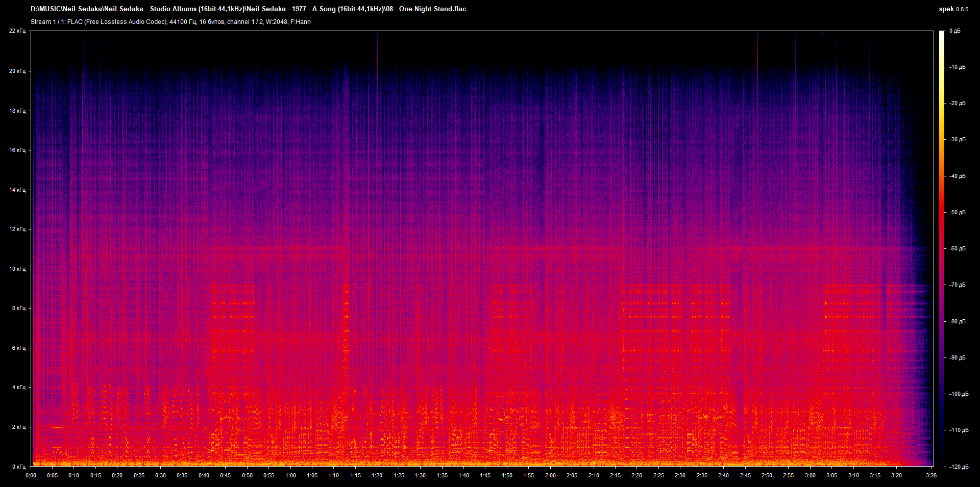Click the 4 кГц frequency axis label
Screen dimensions: 980x487
[19, 387]
